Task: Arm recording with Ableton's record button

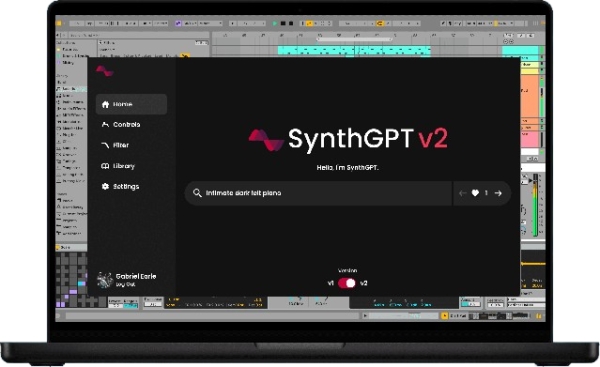Action: 291,23
